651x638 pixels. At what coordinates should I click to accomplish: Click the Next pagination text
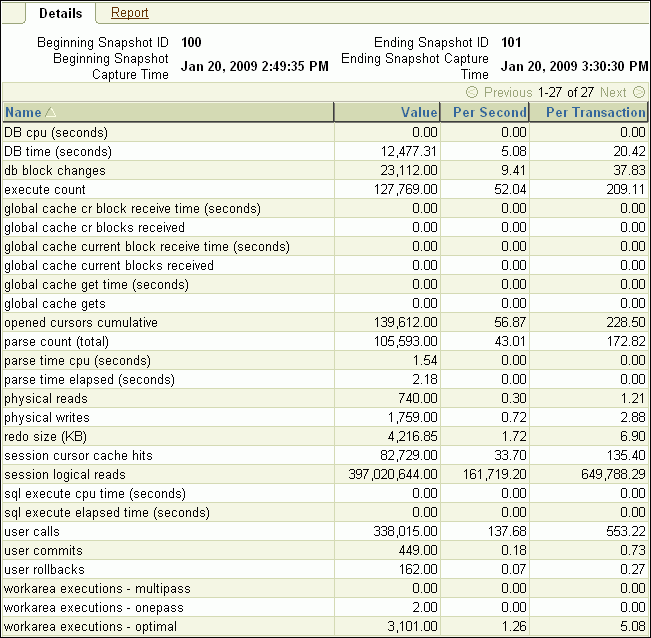pos(613,92)
